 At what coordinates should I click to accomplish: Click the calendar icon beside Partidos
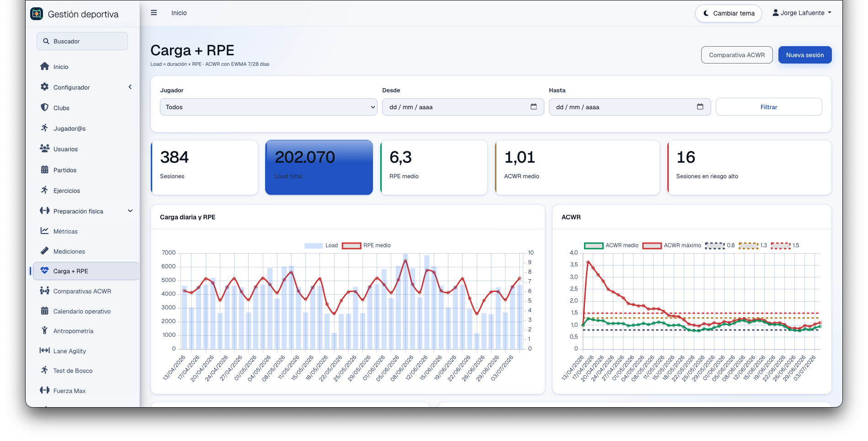[x=44, y=170]
